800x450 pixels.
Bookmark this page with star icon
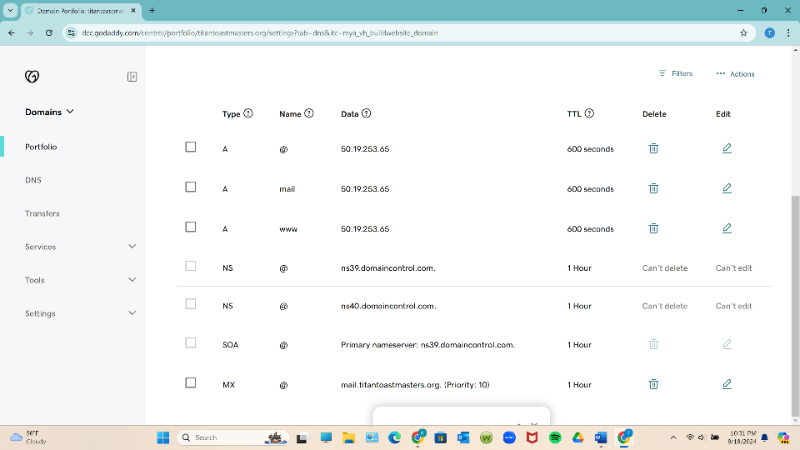(x=743, y=33)
